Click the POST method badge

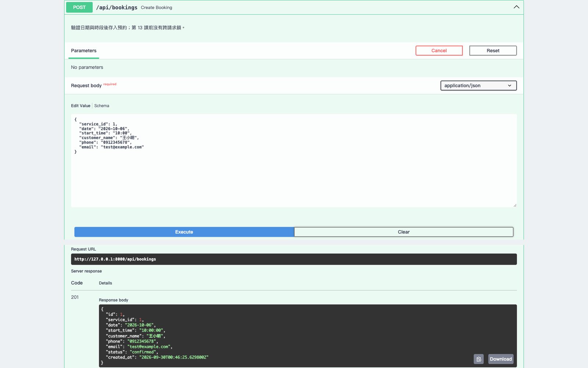(79, 7)
